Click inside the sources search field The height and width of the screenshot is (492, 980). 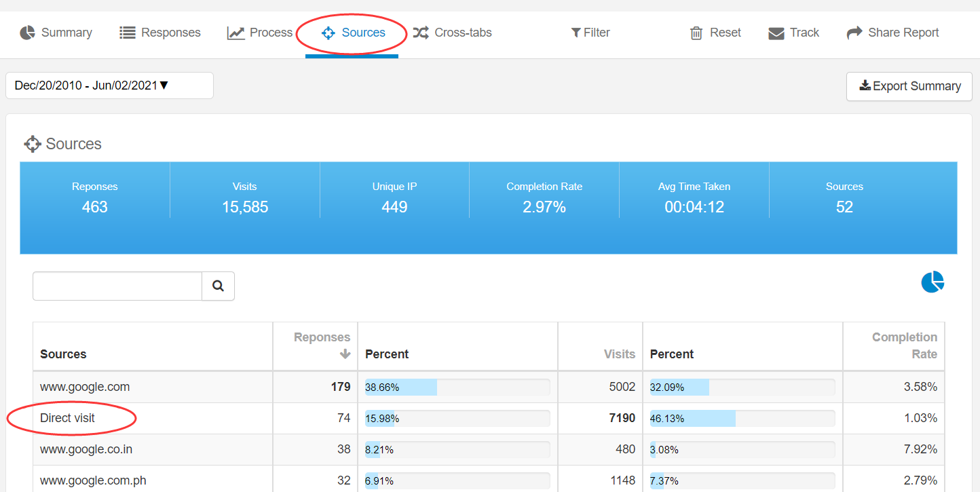(x=117, y=286)
